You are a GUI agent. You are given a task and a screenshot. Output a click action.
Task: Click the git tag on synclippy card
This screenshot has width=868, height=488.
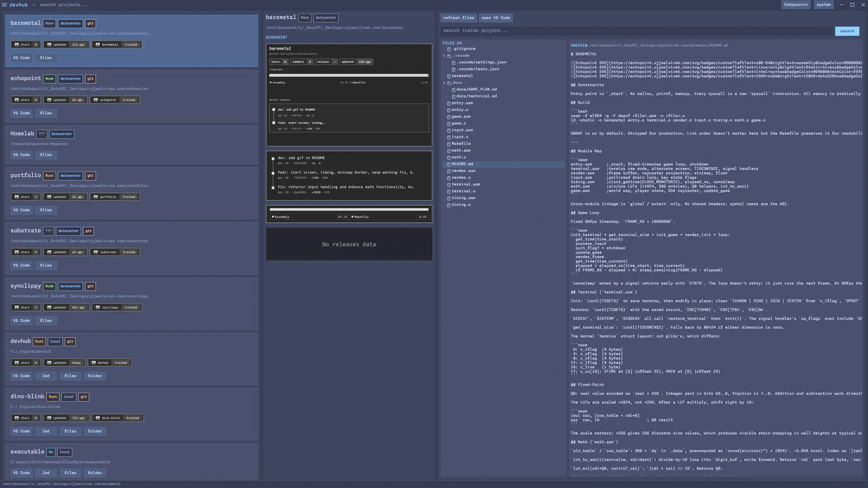90,286
